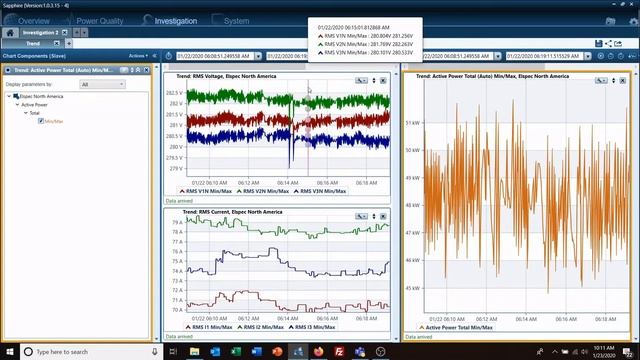
Task: Tick the Min/Max checkbox in tree
Action: [x=41, y=121]
